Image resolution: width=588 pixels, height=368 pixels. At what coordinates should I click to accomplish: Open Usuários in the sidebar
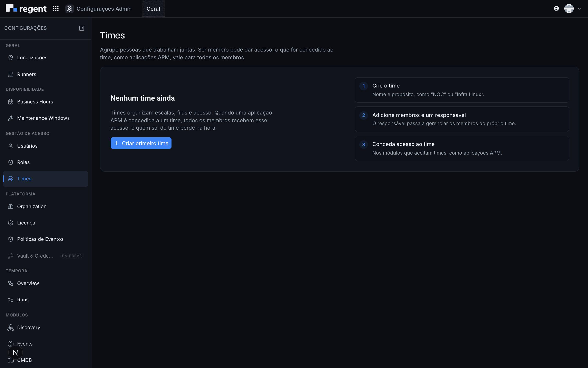point(46,146)
